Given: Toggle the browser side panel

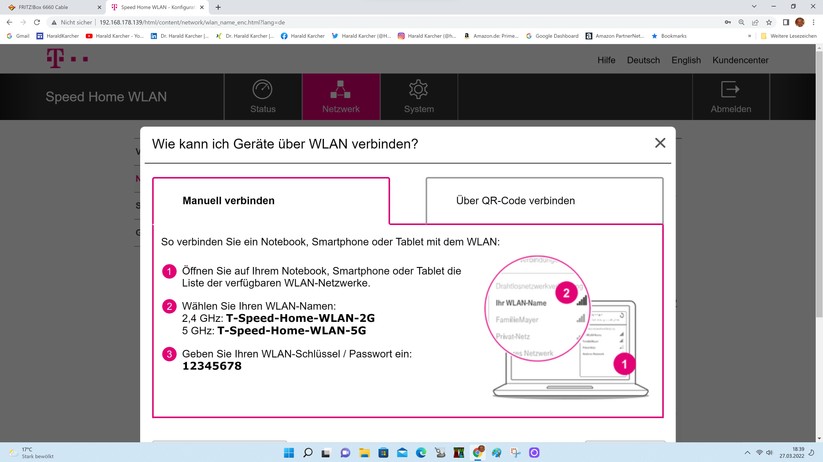Looking at the screenshot, I should tap(786, 22).
